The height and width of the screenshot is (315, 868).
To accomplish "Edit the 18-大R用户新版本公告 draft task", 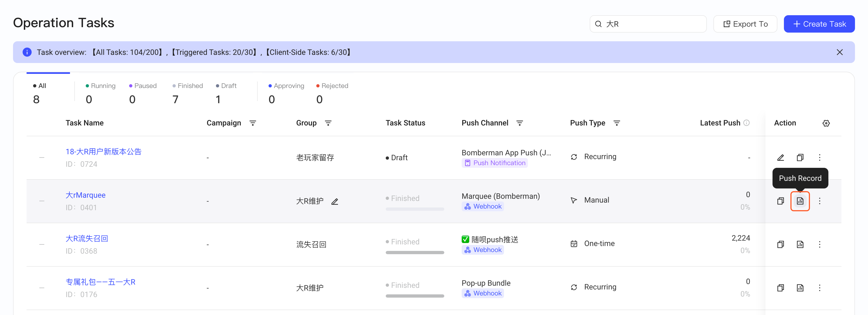I will pos(780,157).
